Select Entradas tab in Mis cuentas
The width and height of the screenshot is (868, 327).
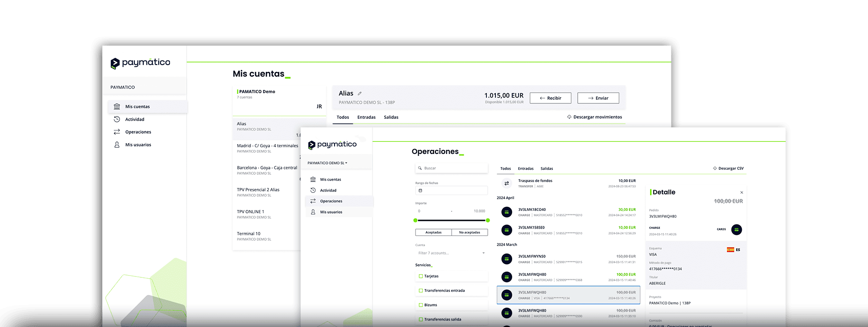click(x=366, y=117)
